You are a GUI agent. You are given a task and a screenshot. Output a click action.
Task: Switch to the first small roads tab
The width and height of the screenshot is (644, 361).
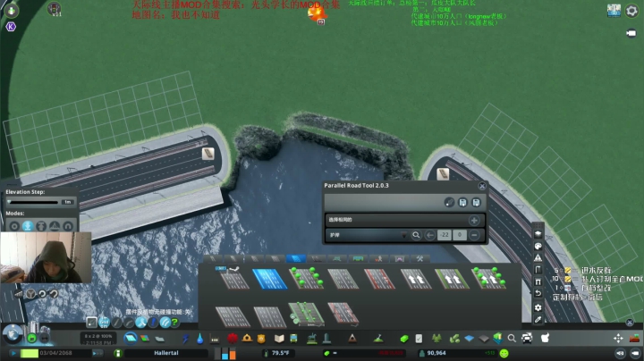pos(212,258)
